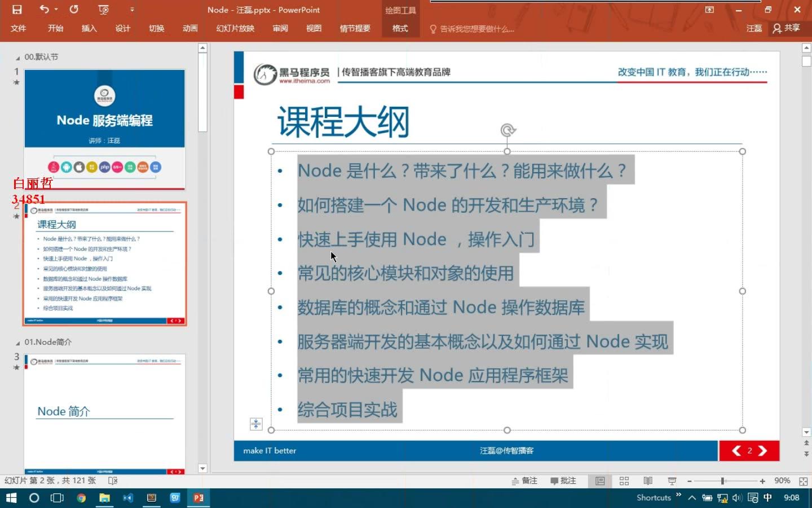The height and width of the screenshot is (508, 812).
Task: Switch to Slide Sorter view on the status bar
Action: [624, 480]
